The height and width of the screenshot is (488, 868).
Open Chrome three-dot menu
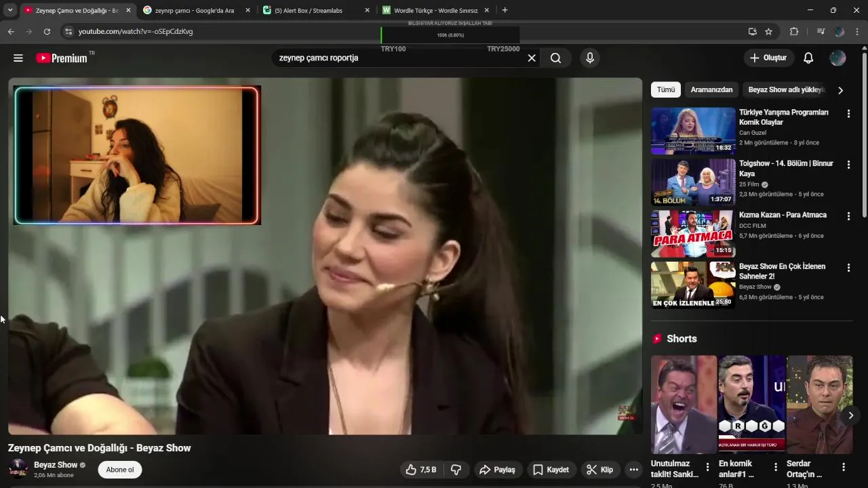pos(858,32)
